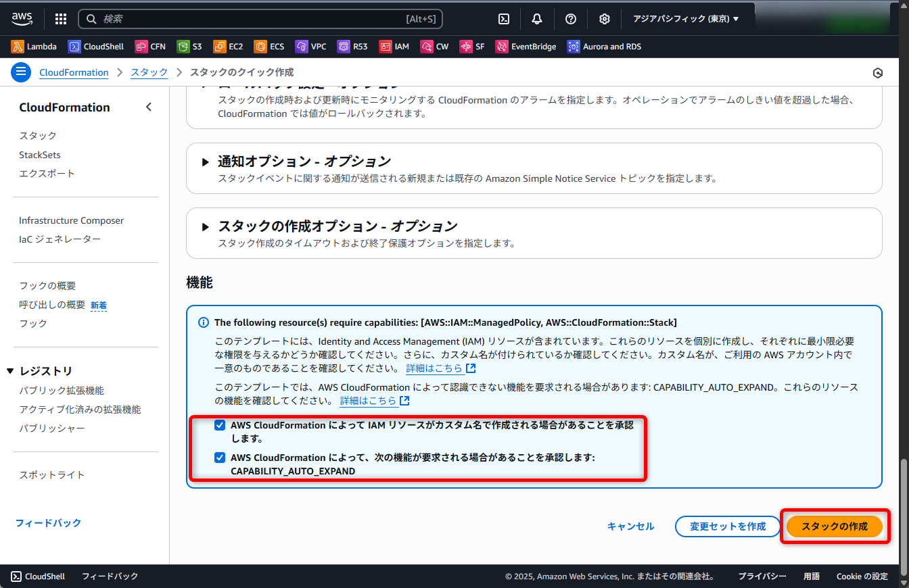The height and width of the screenshot is (588, 909).
Task: Open フックの概要 in the sidebar
Action: (47, 286)
